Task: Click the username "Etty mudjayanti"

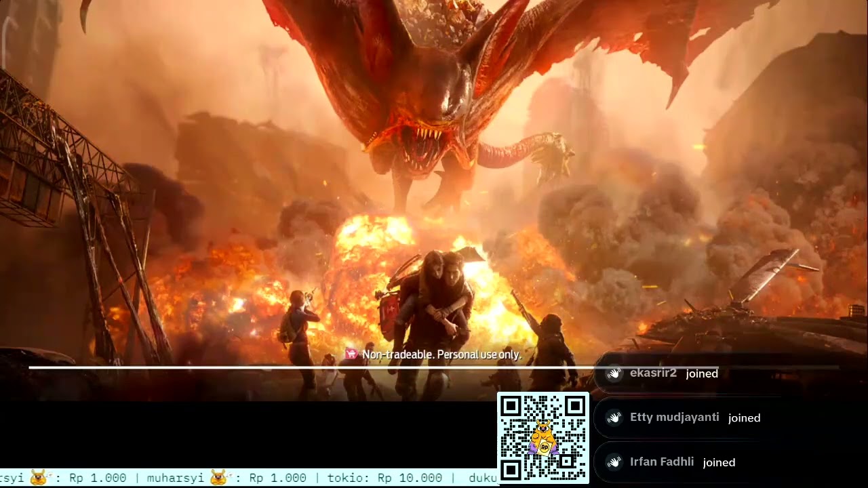Action: (x=675, y=418)
